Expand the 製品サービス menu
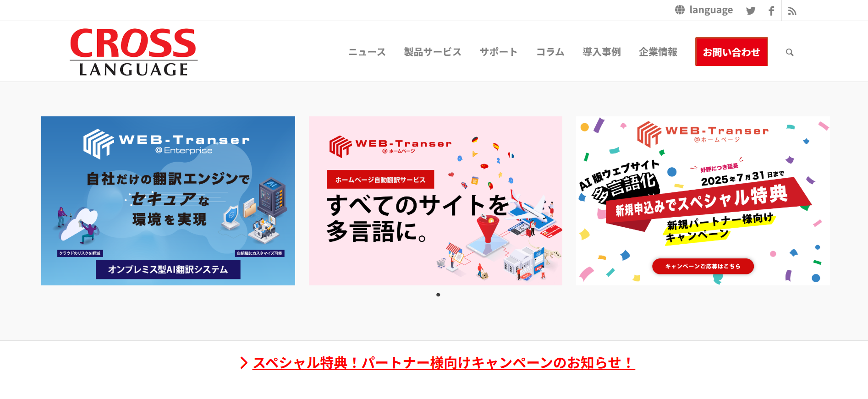Screen dimensions: 868x399 click(432, 52)
